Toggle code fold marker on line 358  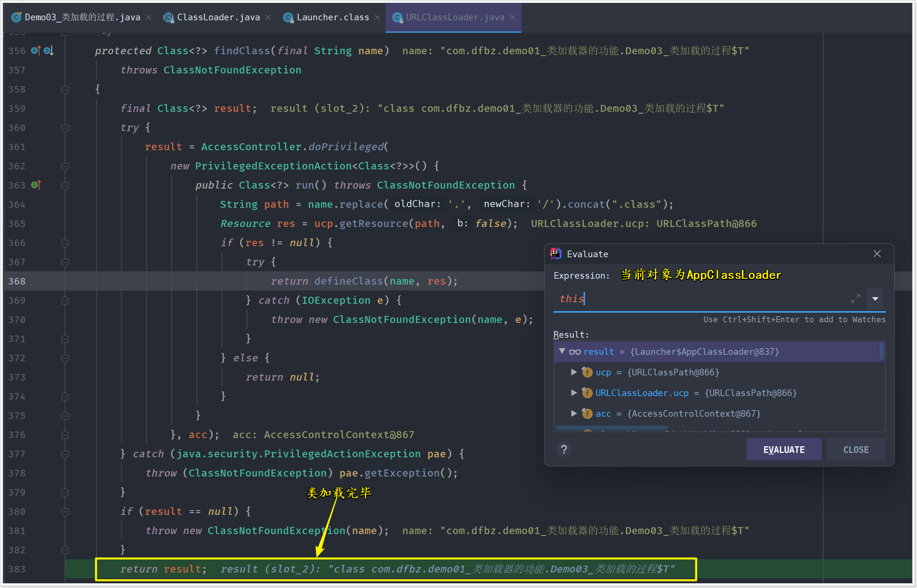pos(65,89)
